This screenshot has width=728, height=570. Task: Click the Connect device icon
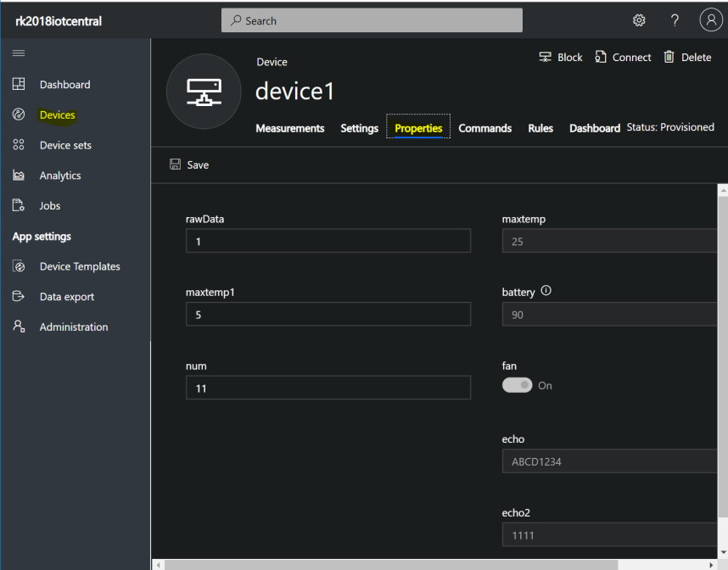pyautogui.click(x=601, y=57)
